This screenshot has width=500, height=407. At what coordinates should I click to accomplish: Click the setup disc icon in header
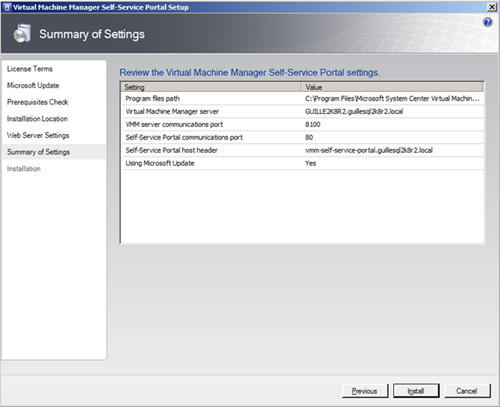coord(22,33)
